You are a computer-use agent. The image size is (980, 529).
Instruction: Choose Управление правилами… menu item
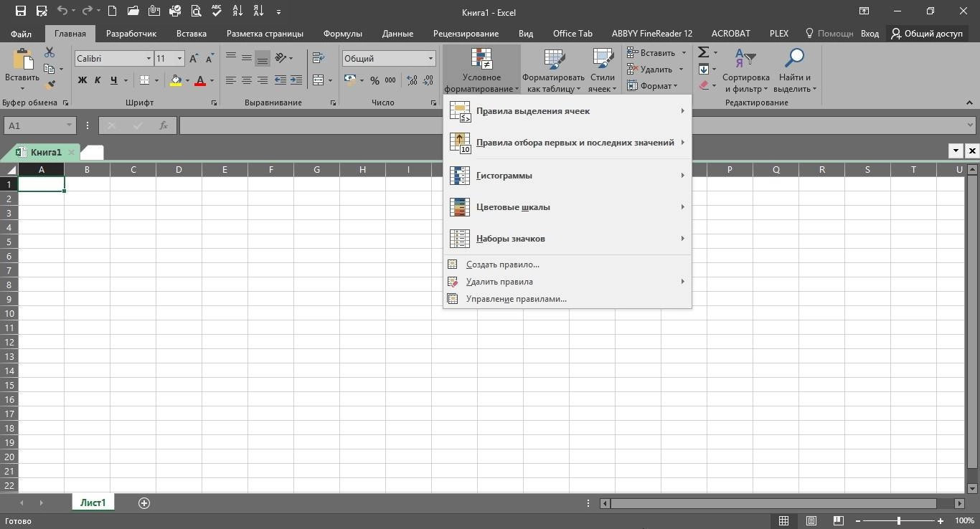pos(567,299)
